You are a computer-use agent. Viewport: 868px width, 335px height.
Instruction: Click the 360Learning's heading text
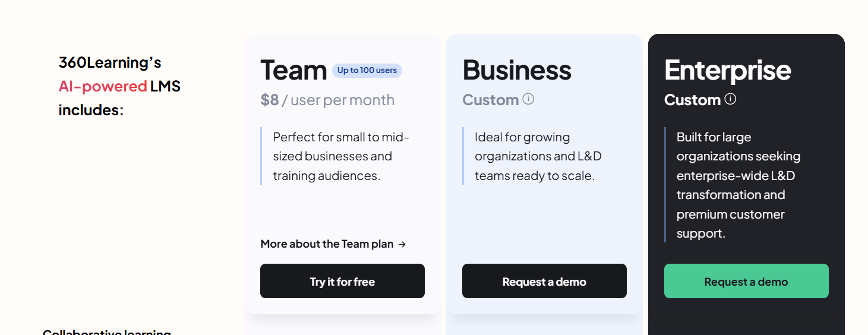110,62
